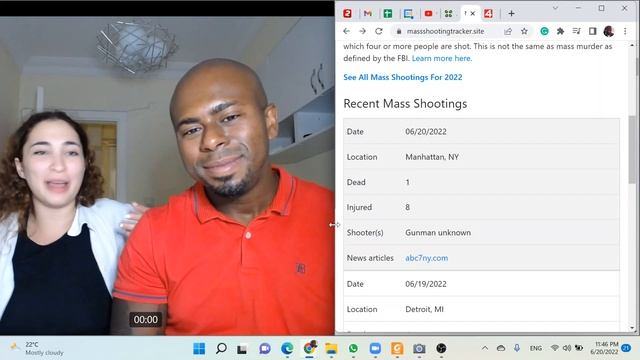Open media control playlist icon
640x360 pixels.
tap(576, 31)
